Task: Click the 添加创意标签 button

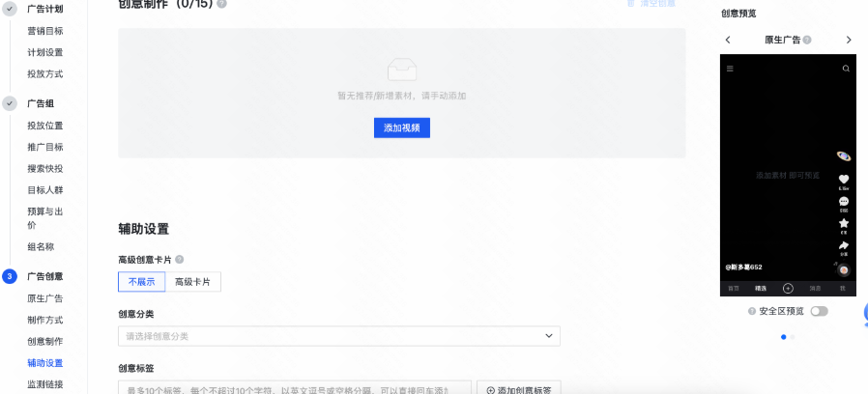Action: [519, 387]
